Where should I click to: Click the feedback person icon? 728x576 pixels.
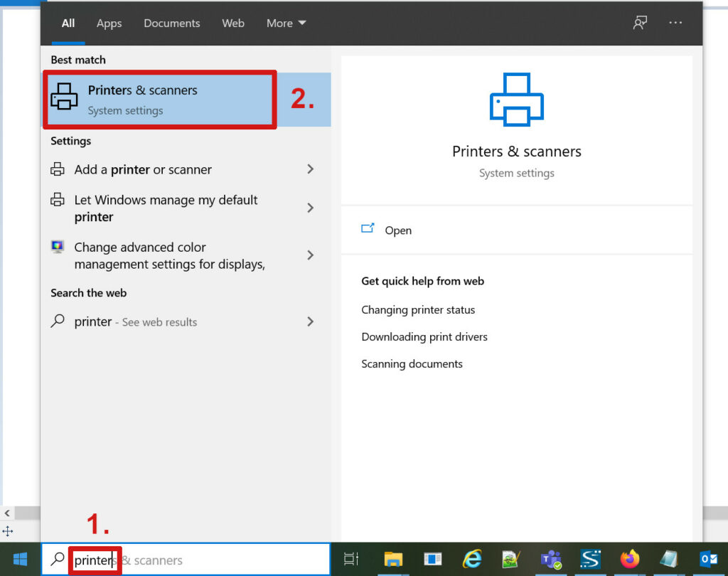tap(641, 22)
